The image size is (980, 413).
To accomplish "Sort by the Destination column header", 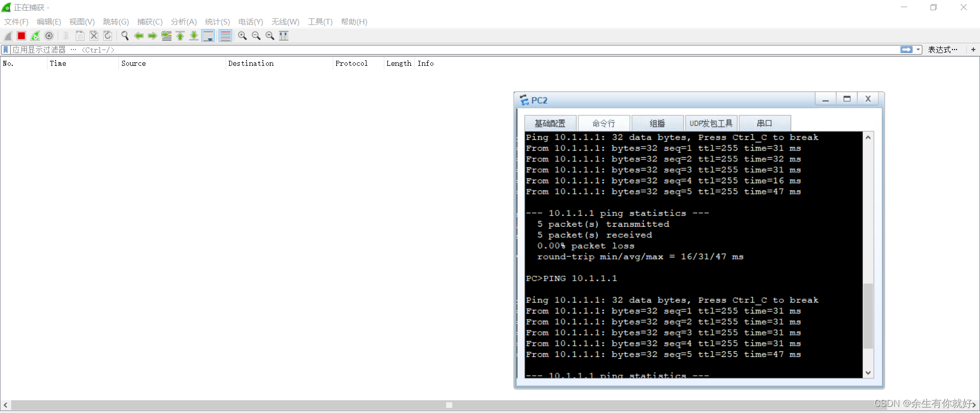I will [279, 63].
